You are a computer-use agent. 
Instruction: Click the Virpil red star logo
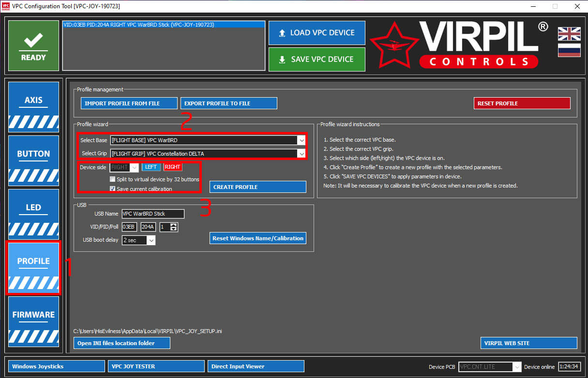[x=394, y=44]
